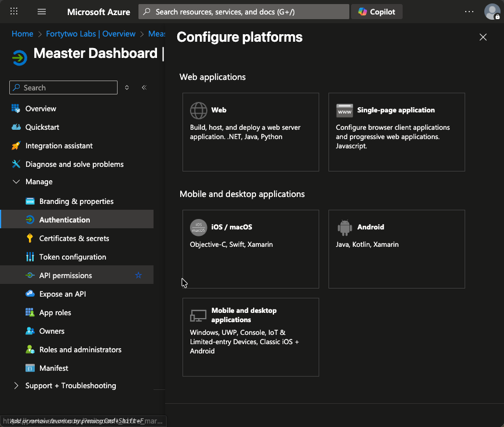Launch Copilot from the top bar
Screen dimensions: 504x427
[377, 12]
